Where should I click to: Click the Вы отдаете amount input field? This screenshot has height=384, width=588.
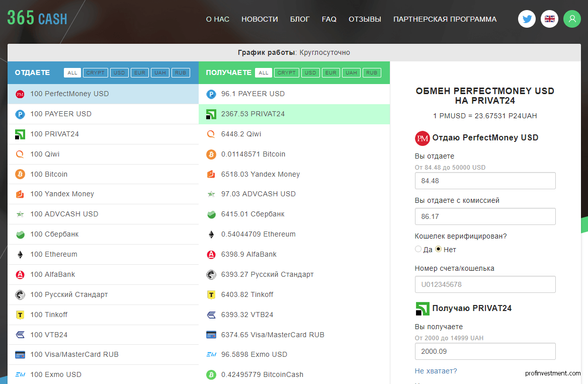(x=484, y=181)
